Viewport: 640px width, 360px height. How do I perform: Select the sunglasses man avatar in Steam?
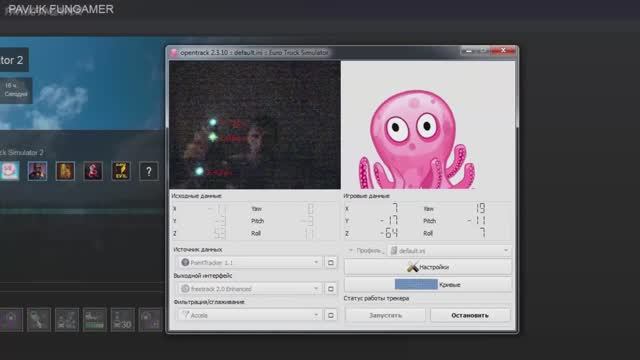click(38, 171)
